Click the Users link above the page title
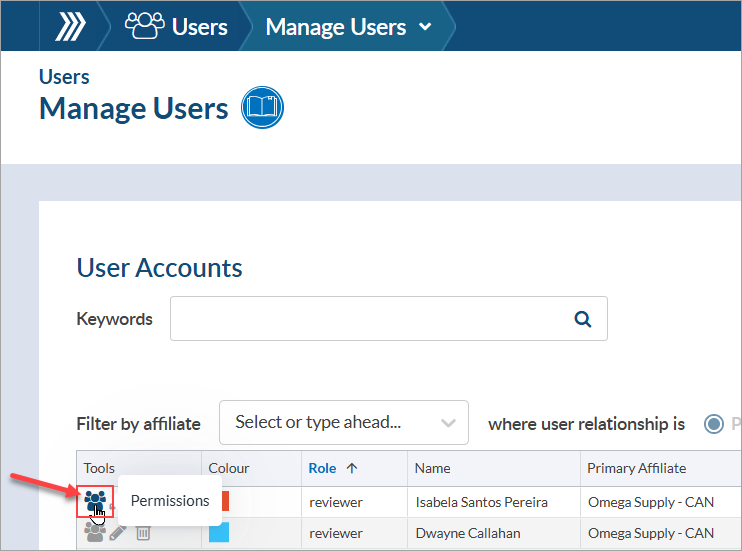This screenshot has height=551, width=742. 64,77
